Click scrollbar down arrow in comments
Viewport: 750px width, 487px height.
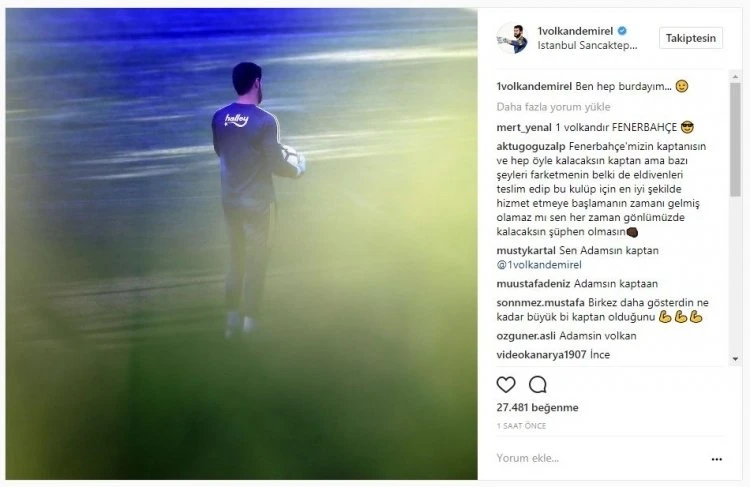(x=735, y=359)
